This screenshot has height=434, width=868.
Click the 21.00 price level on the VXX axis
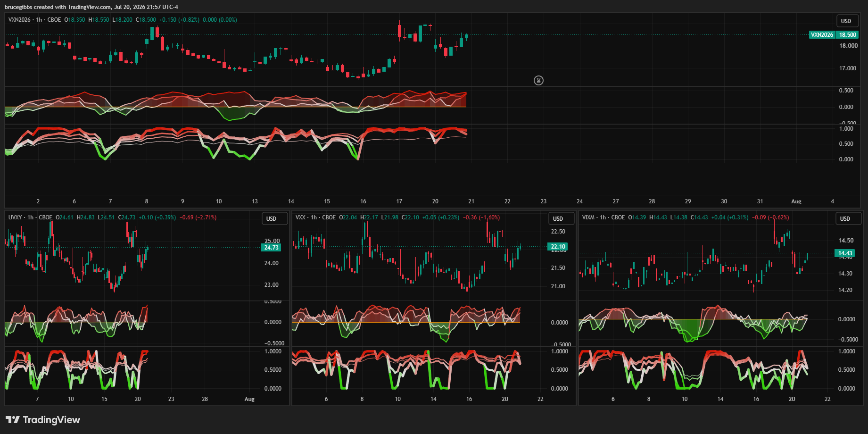[x=558, y=286]
